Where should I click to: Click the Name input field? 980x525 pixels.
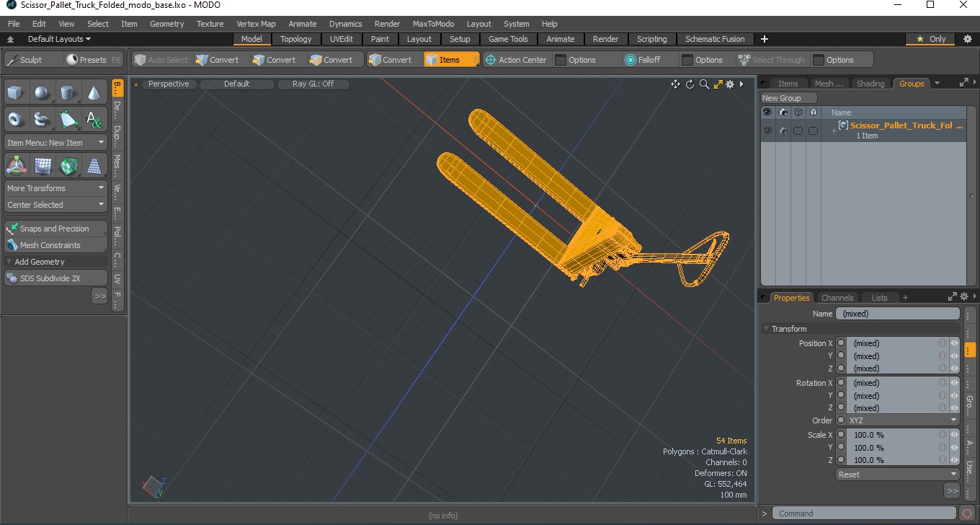pos(897,314)
